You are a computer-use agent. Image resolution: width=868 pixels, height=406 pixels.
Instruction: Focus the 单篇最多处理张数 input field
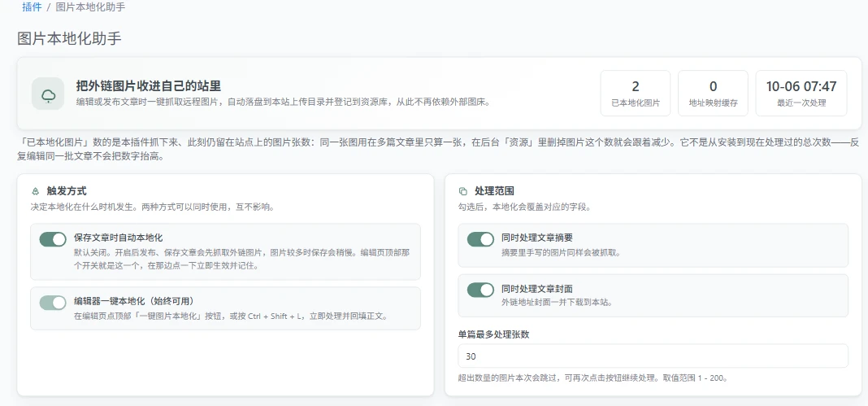(x=653, y=356)
